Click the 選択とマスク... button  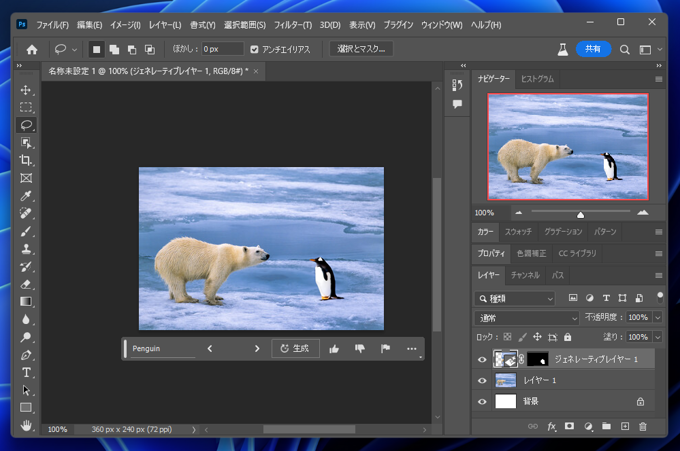click(x=360, y=48)
